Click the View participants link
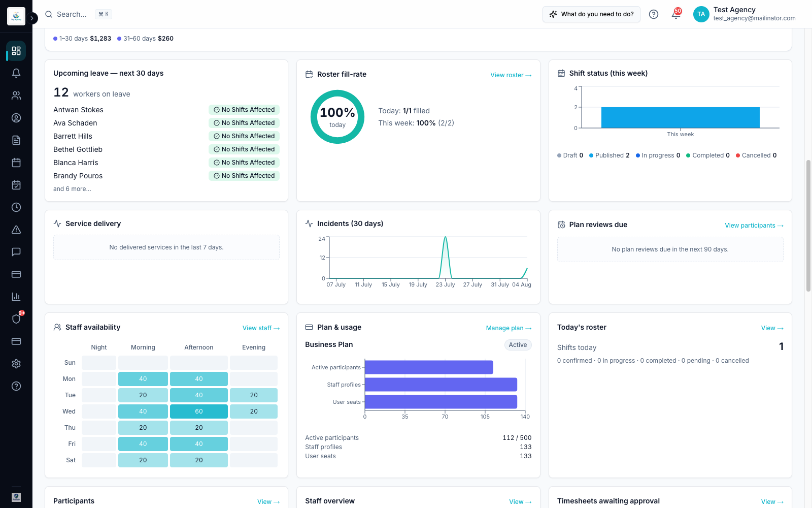The image size is (812, 508). (754, 226)
